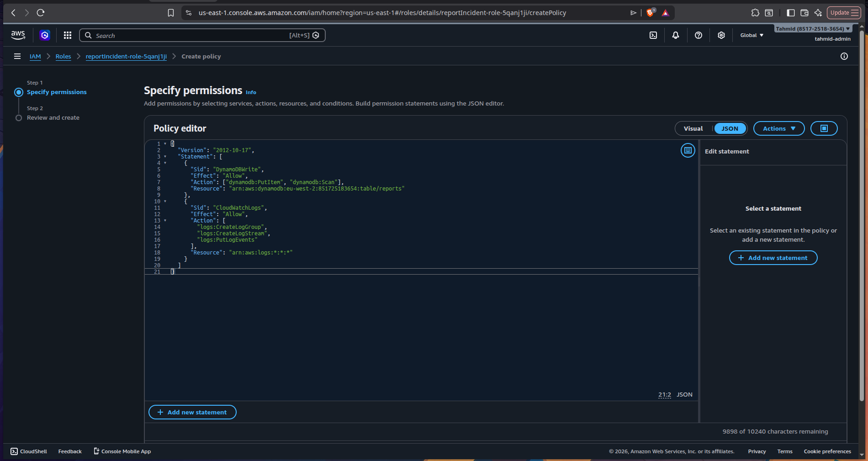Screen dimensions: 868x461
Task: Open site information icon in address bar
Action: 189,13
